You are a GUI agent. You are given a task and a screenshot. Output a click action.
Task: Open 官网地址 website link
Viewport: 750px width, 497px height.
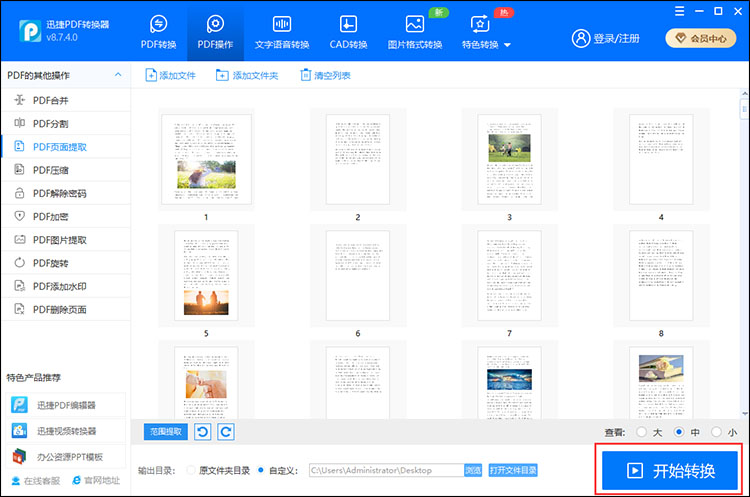point(96,480)
